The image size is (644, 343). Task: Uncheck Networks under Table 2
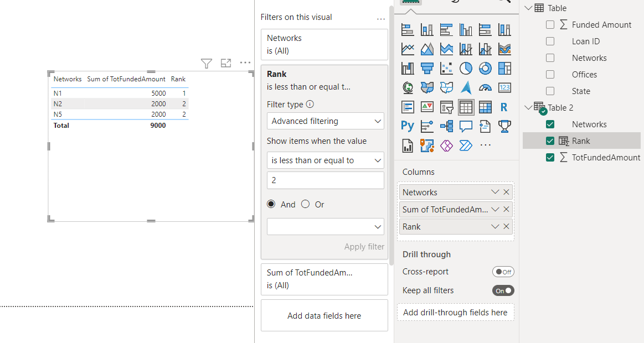[x=550, y=124]
